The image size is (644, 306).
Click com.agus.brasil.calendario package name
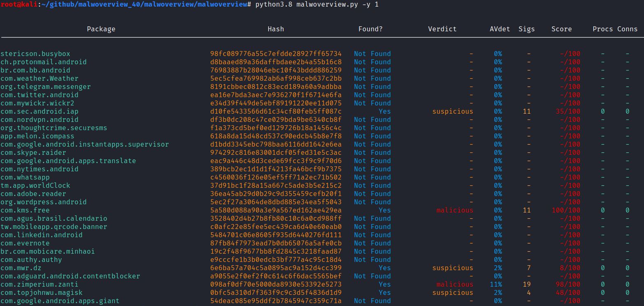coord(54,218)
